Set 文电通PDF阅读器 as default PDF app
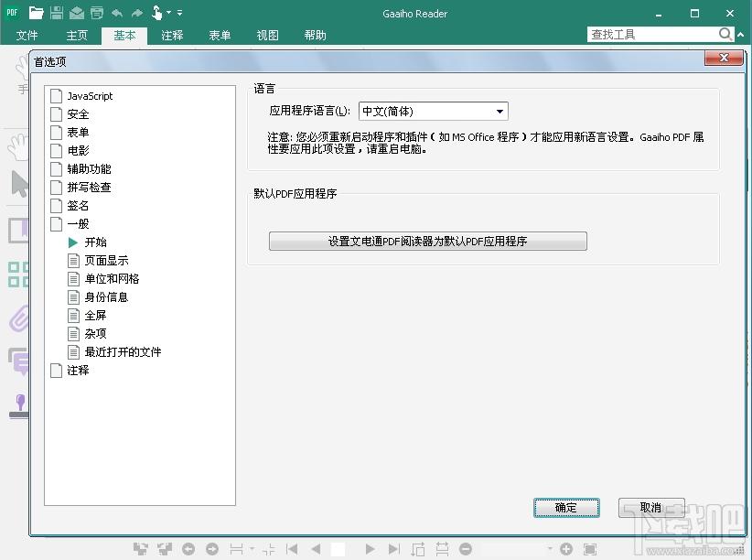This screenshot has width=752, height=560. click(428, 241)
